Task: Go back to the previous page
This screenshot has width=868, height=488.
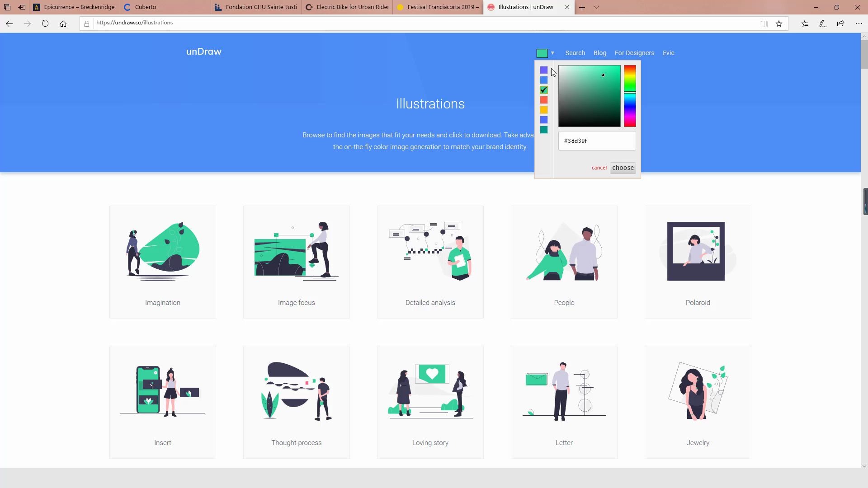Action: [x=9, y=23]
